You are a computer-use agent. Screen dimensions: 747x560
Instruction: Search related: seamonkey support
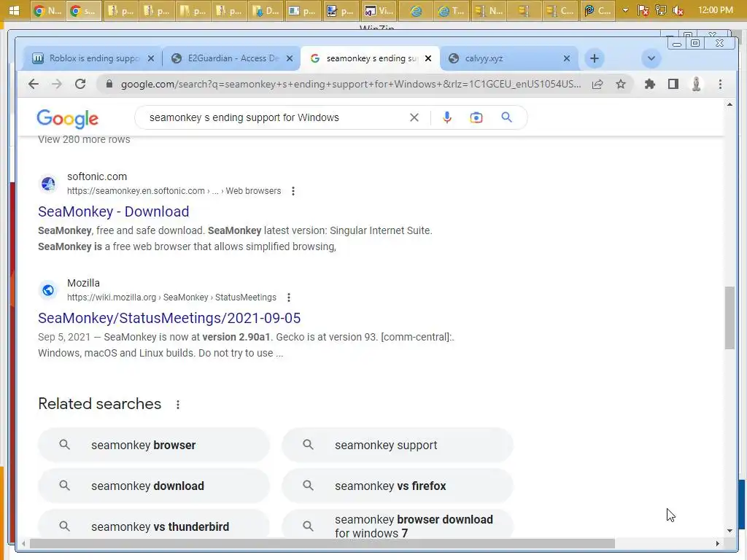398,446
